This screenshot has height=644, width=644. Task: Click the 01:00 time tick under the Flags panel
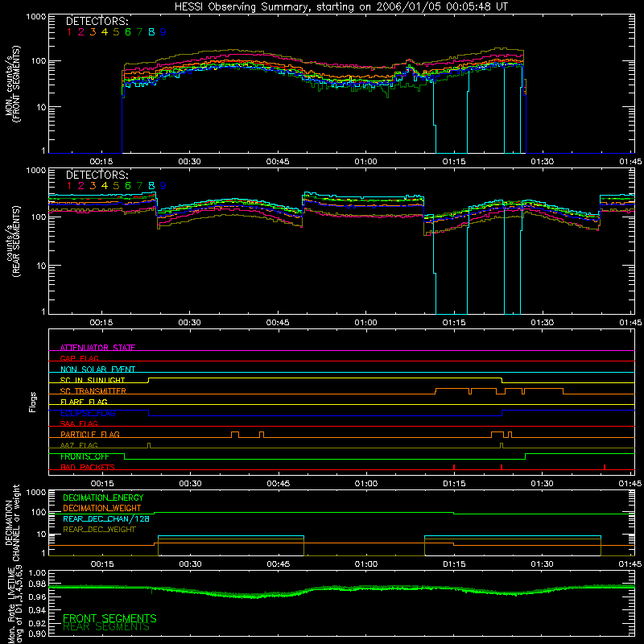point(366,484)
